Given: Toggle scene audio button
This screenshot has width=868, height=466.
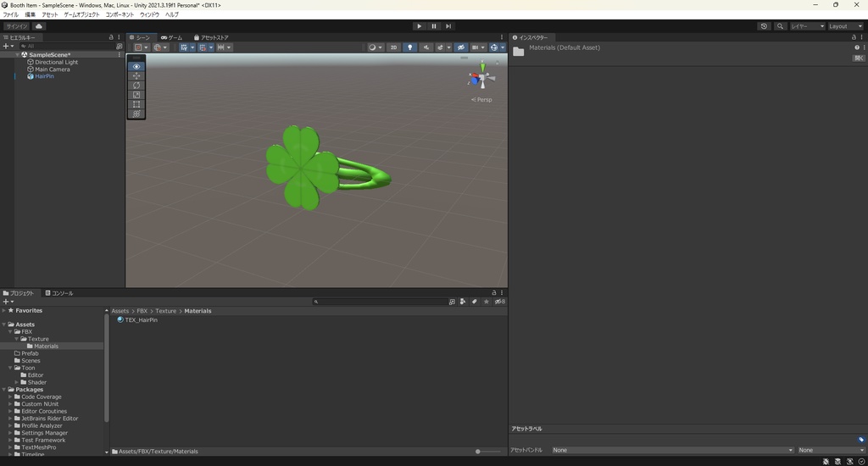Looking at the screenshot, I should click(426, 47).
